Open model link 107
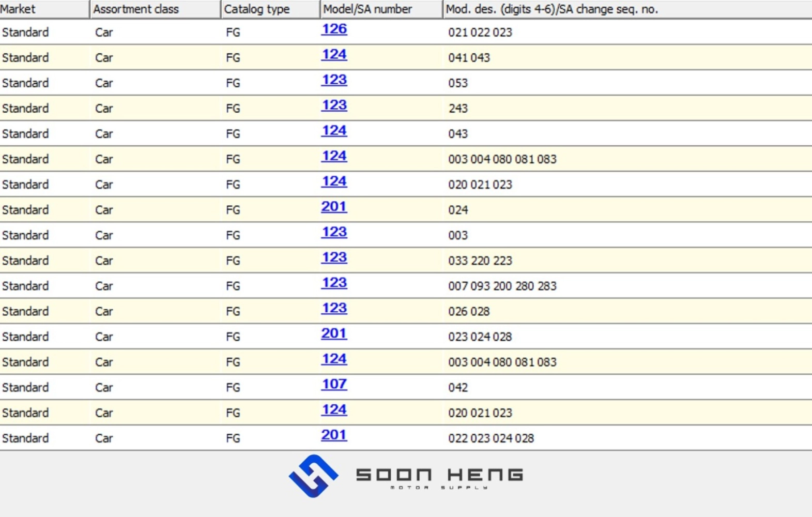The height and width of the screenshot is (517, 812). coord(334,384)
